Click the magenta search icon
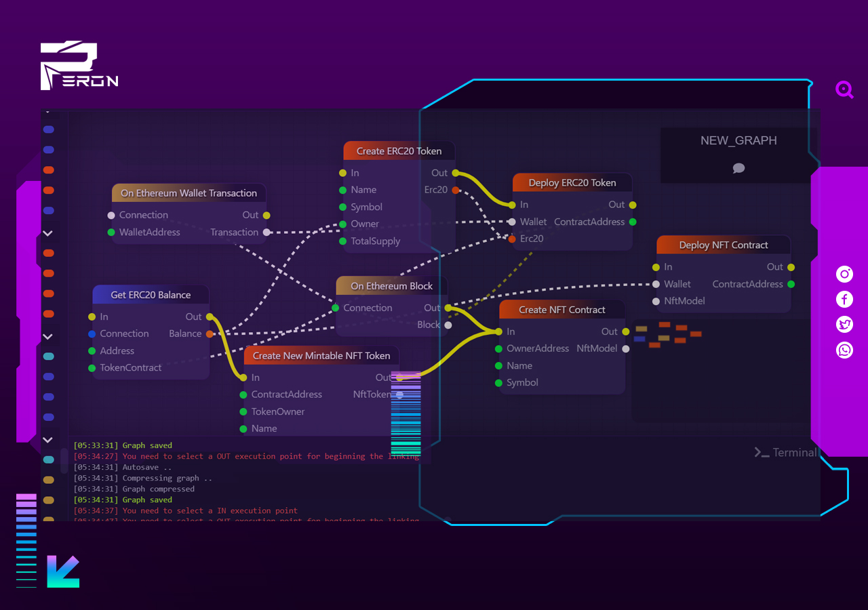Image resolution: width=868 pixels, height=610 pixels. 844,89
